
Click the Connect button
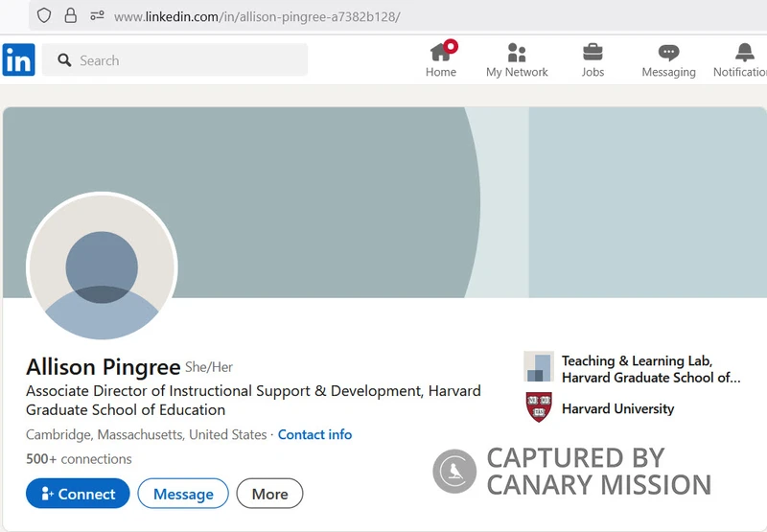tap(78, 494)
